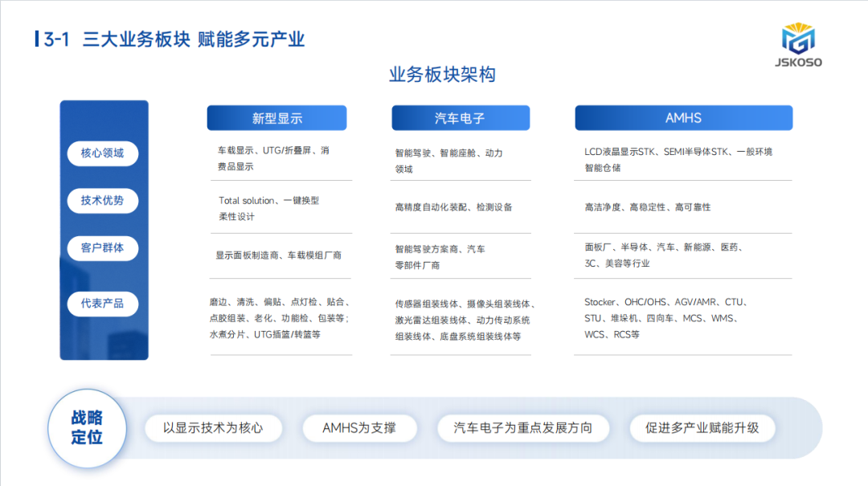The image size is (868, 486).
Task: Click text 智能驾驶、智能座舱、动力领域
Action: 449,161
